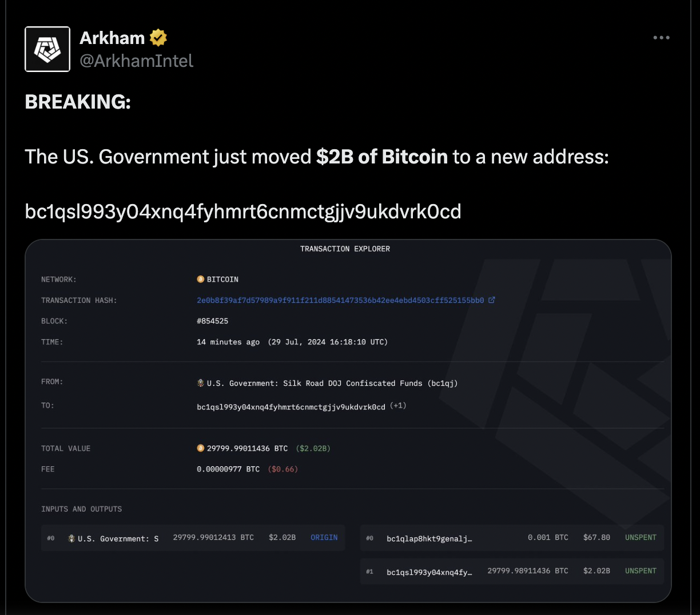The width and height of the screenshot is (700, 615).
Task: Click the Bitcoin icon next to BITCOIN network
Action: 201,279
